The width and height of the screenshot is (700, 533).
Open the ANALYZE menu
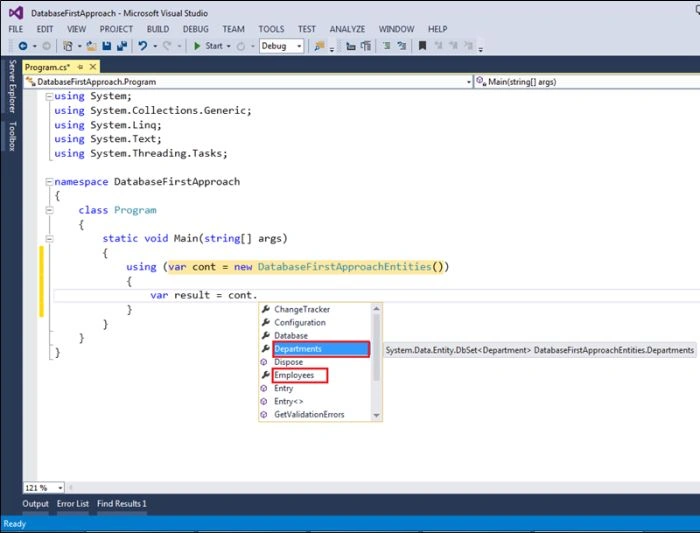pyautogui.click(x=347, y=29)
